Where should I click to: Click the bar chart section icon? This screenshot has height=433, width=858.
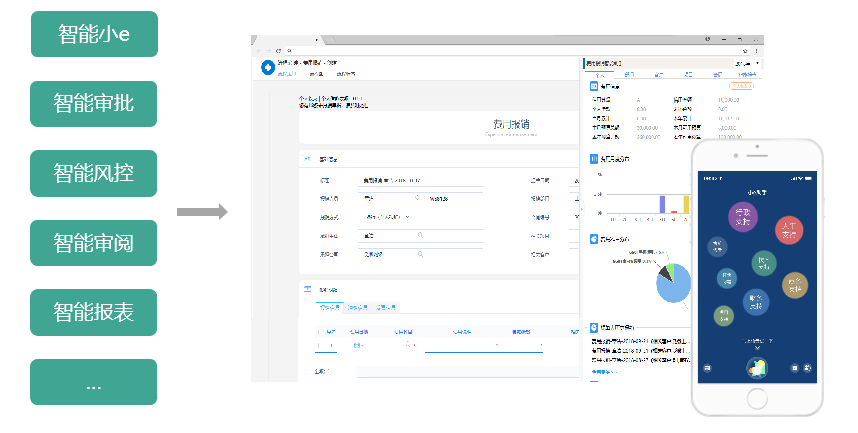click(593, 158)
